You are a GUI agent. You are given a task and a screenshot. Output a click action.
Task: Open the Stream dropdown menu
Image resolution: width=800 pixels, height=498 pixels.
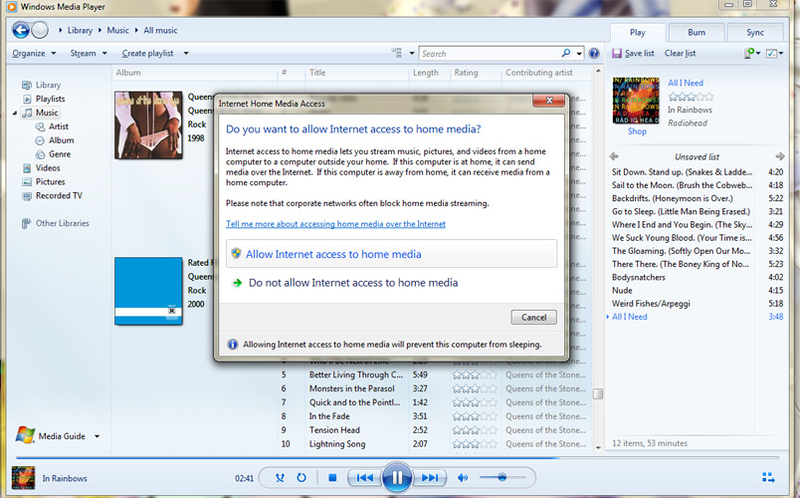point(88,53)
